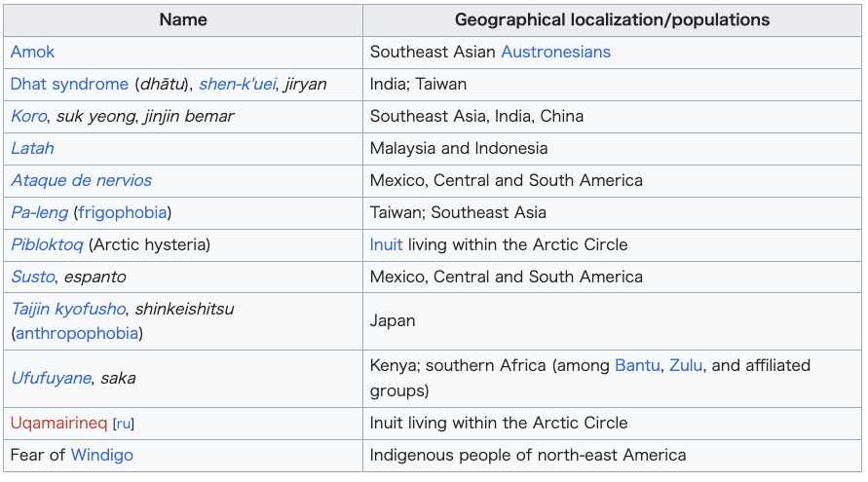This screenshot has width=868, height=482.
Task: Click the Piblokto link
Action: click(x=47, y=244)
